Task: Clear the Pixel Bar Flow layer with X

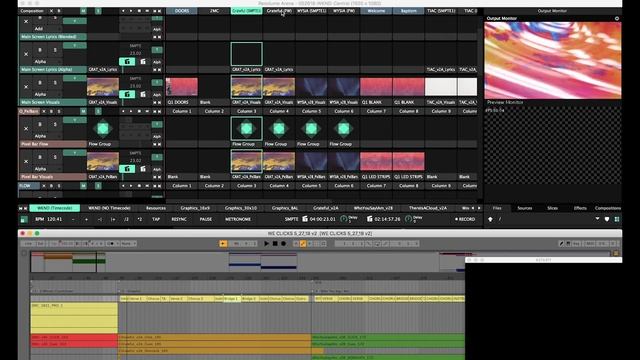Action: pyautogui.click(x=26, y=129)
